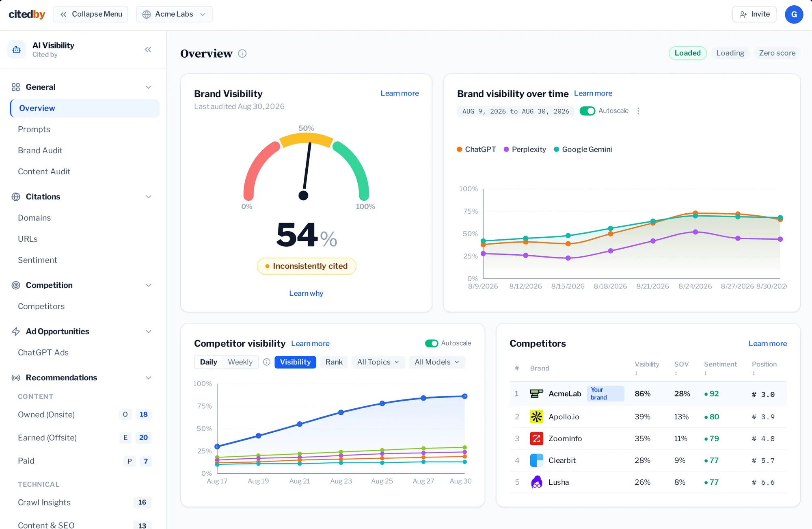Click the ZoomInfo brand logo
This screenshot has width=812, height=529.
[x=536, y=439]
